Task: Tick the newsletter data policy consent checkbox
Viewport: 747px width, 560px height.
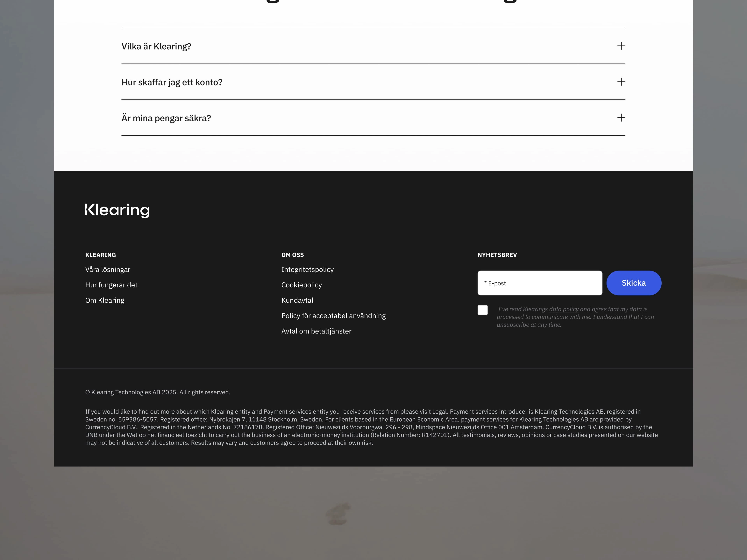Action: point(482,310)
